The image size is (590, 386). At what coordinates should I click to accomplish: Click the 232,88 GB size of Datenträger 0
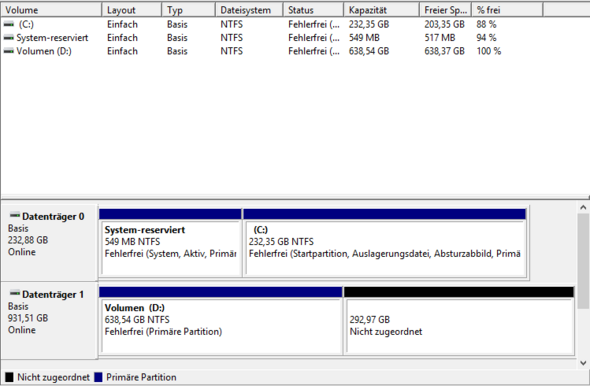point(28,240)
